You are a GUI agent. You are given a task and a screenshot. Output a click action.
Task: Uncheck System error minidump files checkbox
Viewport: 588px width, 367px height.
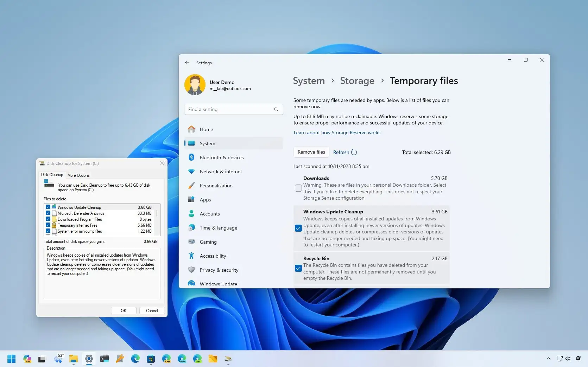[x=48, y=231]
